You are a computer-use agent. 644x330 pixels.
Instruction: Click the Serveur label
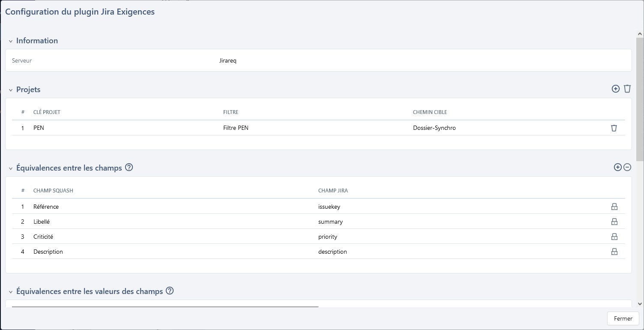(x=22, y=60)
